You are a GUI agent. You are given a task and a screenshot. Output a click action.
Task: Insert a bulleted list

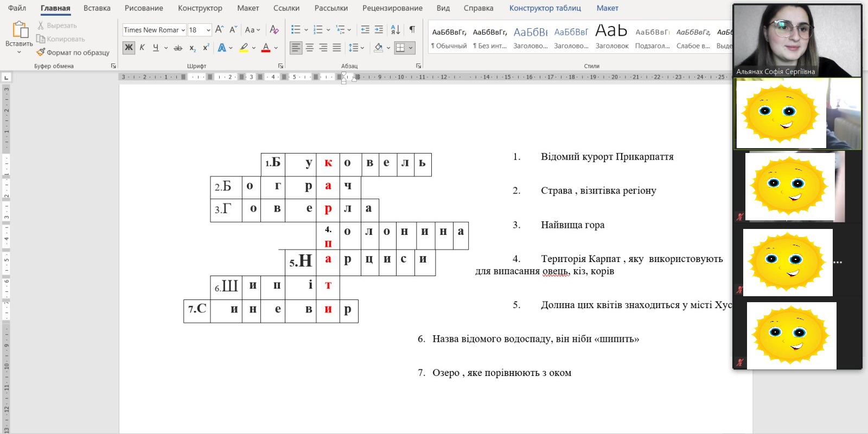(x=296, y=30)
